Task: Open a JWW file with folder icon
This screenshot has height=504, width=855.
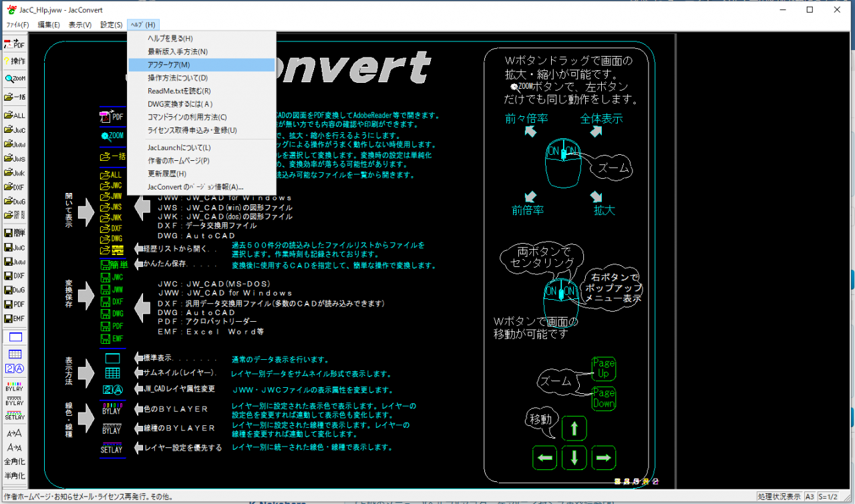Action: [x=14, y=144]
